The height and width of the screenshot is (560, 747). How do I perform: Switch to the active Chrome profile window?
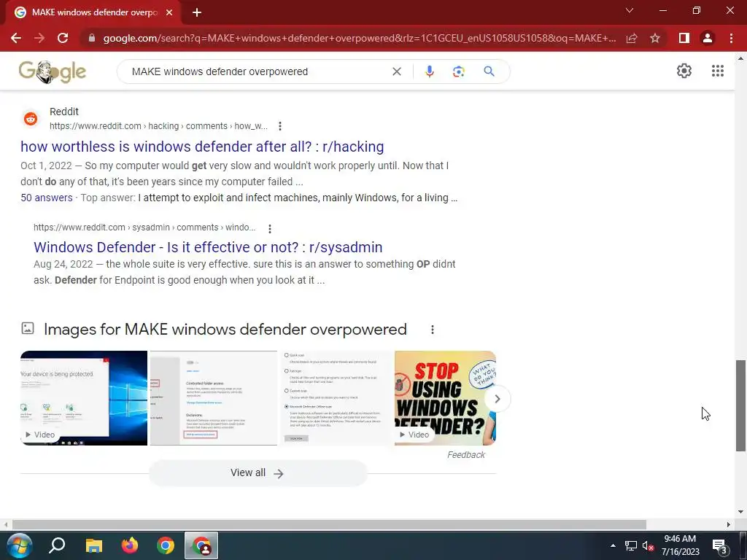201,545
